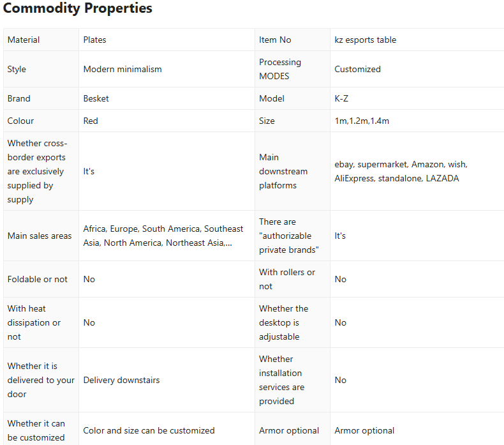Click the Main sales areas label

40,236
